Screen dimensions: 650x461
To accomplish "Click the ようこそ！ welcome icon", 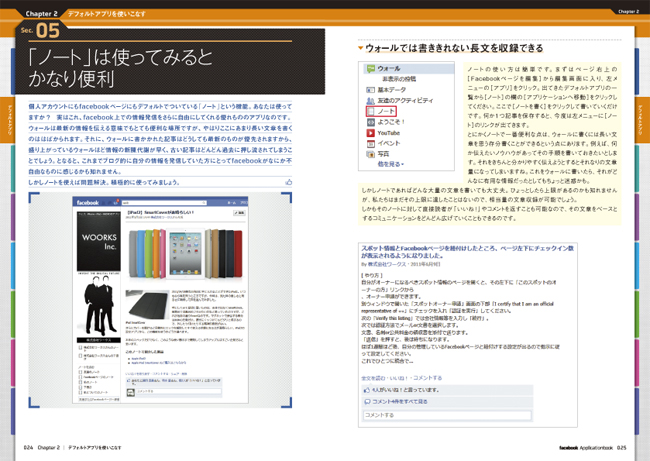I will pos(371,121).
